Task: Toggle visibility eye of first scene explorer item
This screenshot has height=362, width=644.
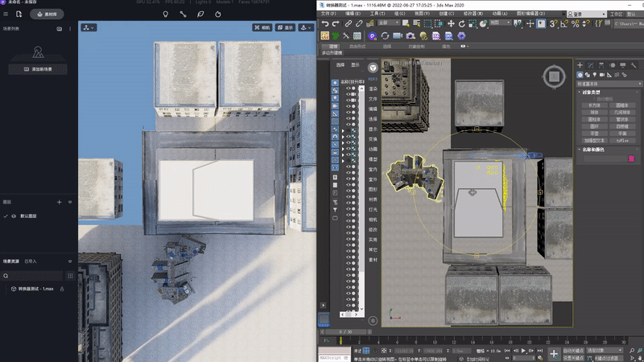Action: (348, 88)
